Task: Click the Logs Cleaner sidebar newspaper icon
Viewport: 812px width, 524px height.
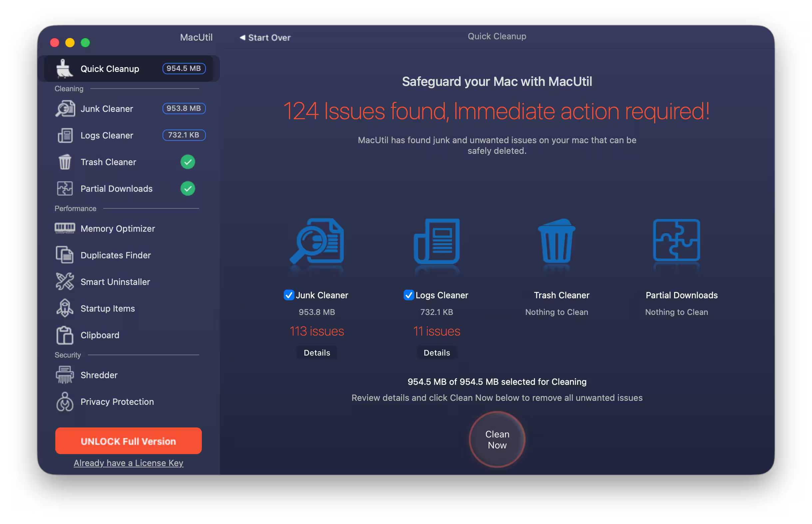Action: pyautogui.click(x=65, y=135)
